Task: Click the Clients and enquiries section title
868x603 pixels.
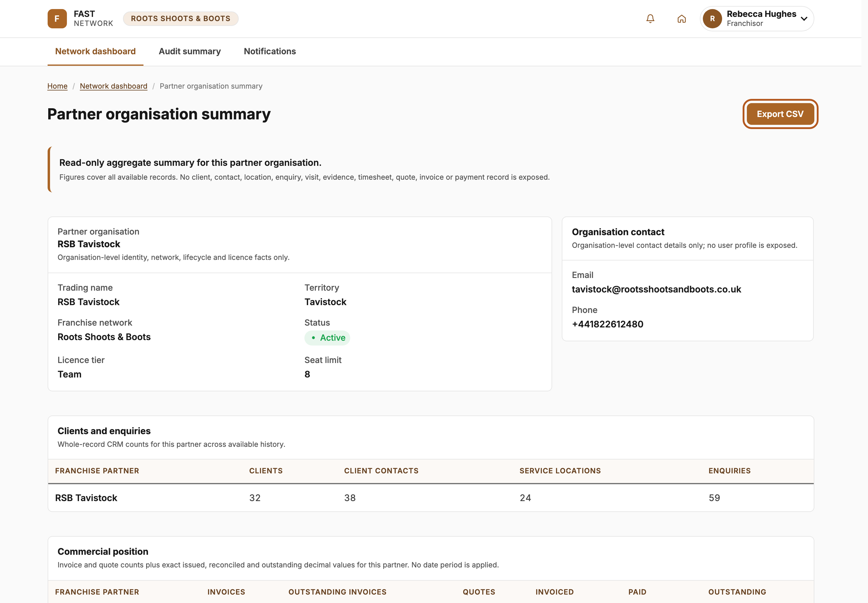Action: tap(104, 431)
